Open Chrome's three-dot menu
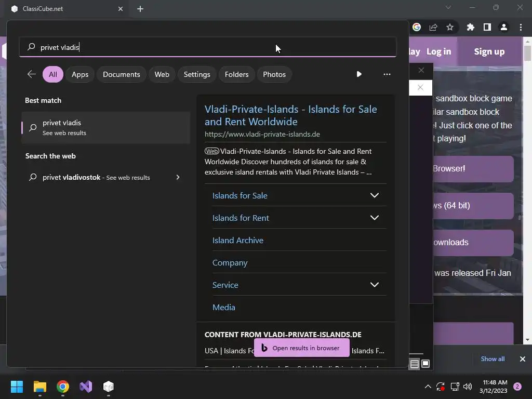Screen dimensions: 532x399 click(x=521, y=27)
